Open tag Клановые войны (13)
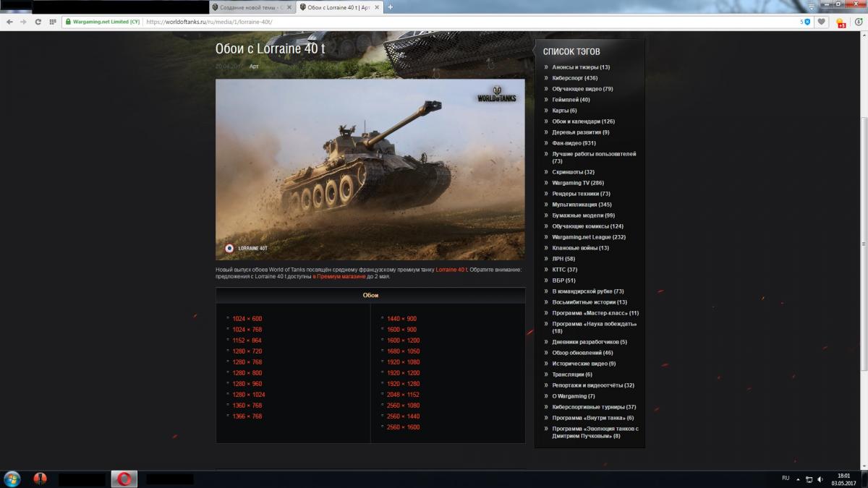Screen dimensions: 868x488 click(x=580, y=248)
